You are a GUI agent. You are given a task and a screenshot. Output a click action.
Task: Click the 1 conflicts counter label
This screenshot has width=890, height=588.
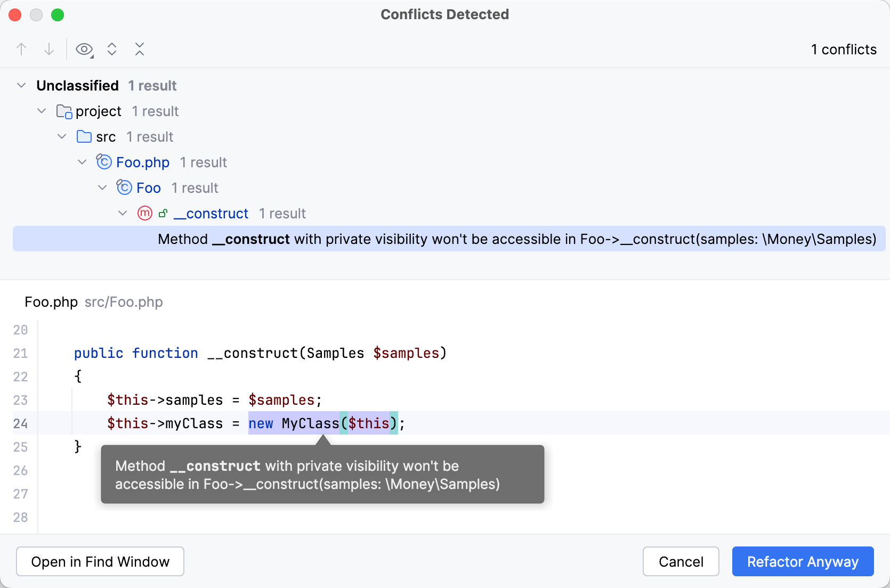coord(844,49)
